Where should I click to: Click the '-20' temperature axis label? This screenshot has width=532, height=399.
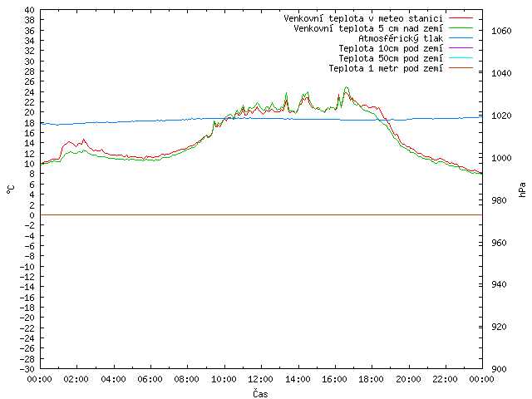click(x=27, y=318)
